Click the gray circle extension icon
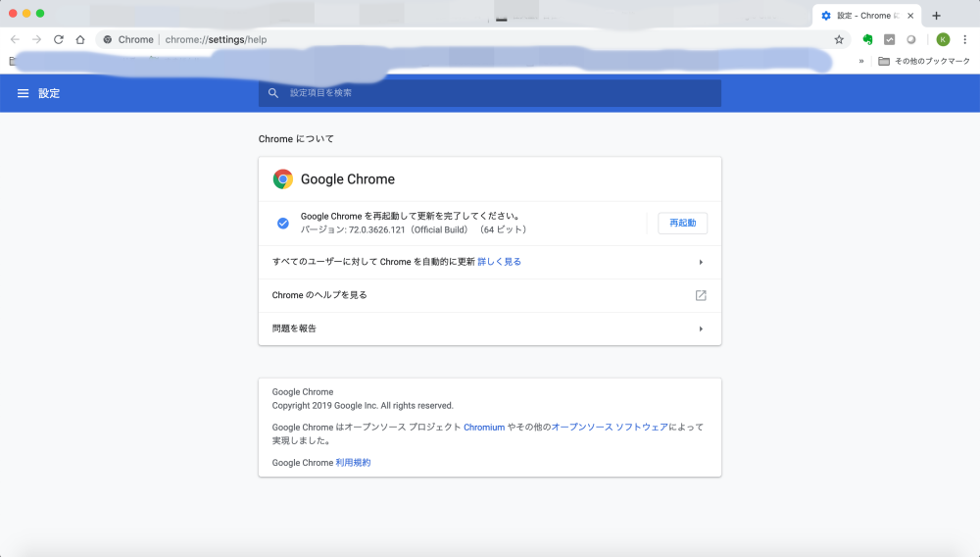The height and width of the screenshot is (557, 980). [x=911, y=39]
